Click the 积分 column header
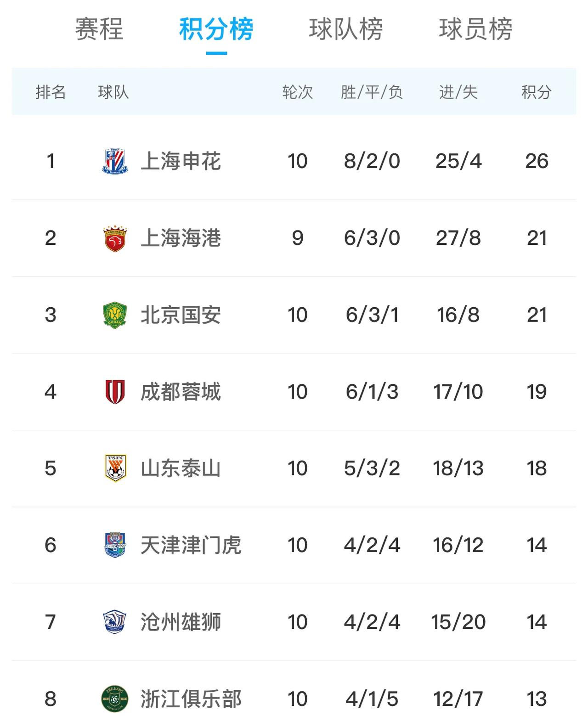 [x=536, y=92]
